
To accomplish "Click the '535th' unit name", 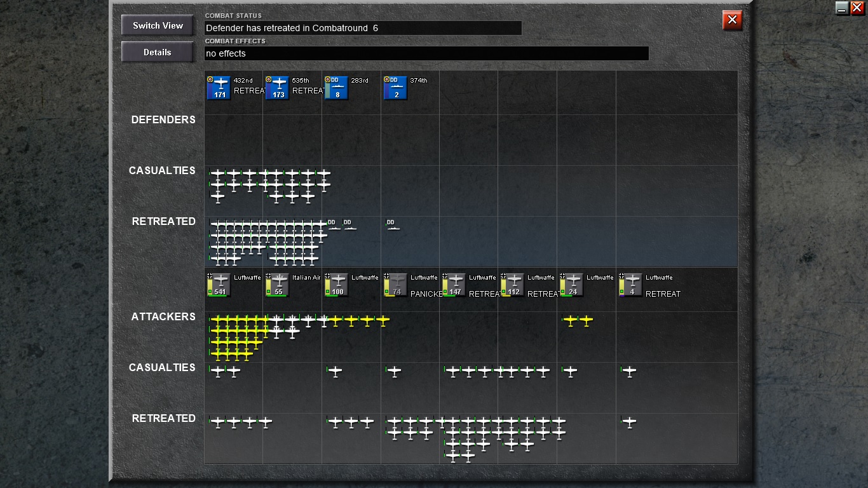I will (x=301, y=81).
